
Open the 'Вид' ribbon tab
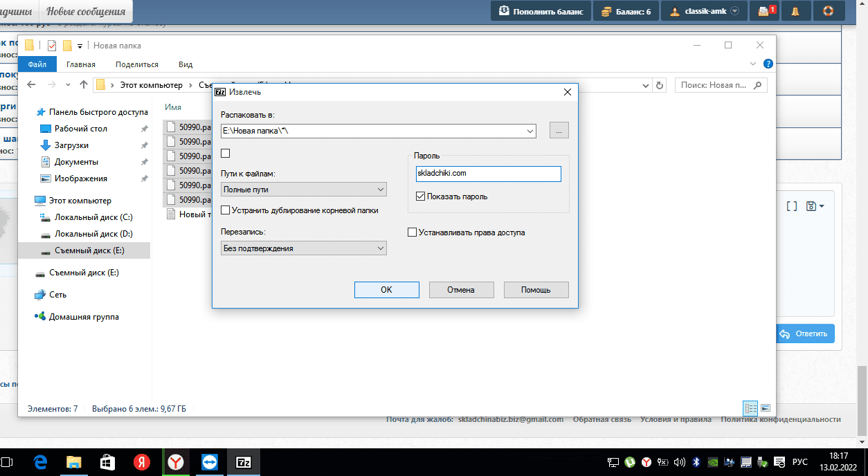point(186,64)
